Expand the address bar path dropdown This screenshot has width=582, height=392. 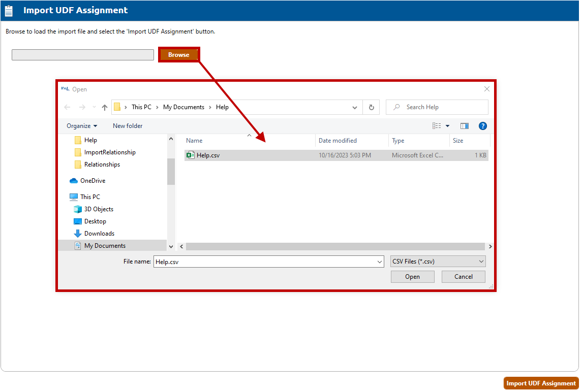(354, 107)
